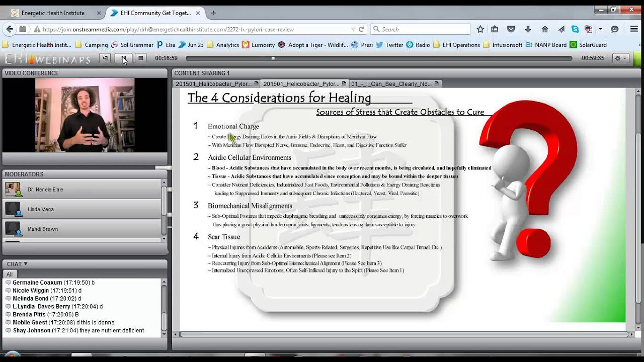Image resolution: width=644 pixels, height=362 pixels.
Task: Click the chat panel scrollbar down arrow
Action: tap(164, 334)
